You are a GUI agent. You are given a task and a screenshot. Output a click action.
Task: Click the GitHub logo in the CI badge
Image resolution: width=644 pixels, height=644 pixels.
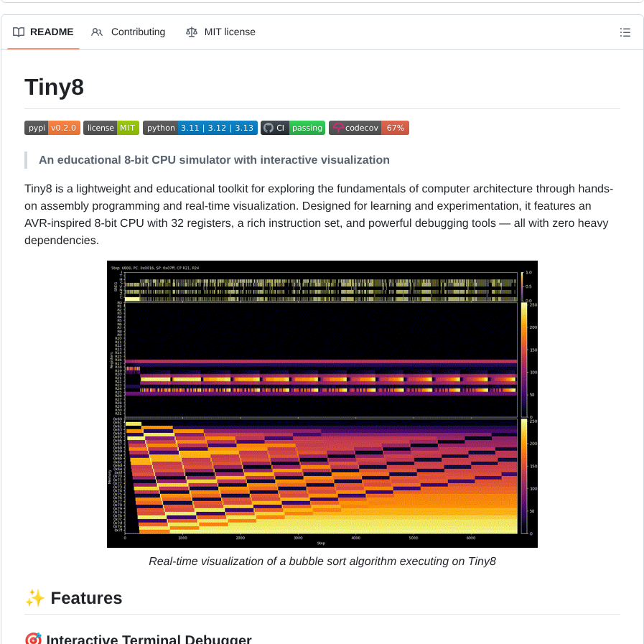269,128
